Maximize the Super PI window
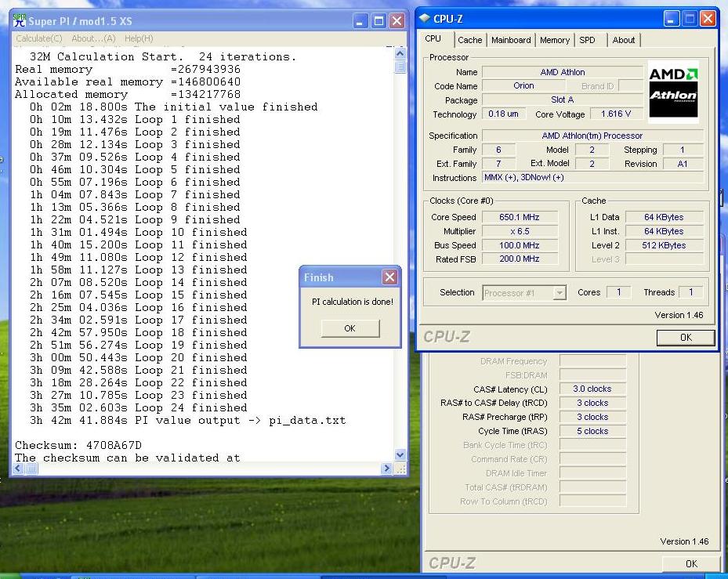 click(x=378, y=20)
